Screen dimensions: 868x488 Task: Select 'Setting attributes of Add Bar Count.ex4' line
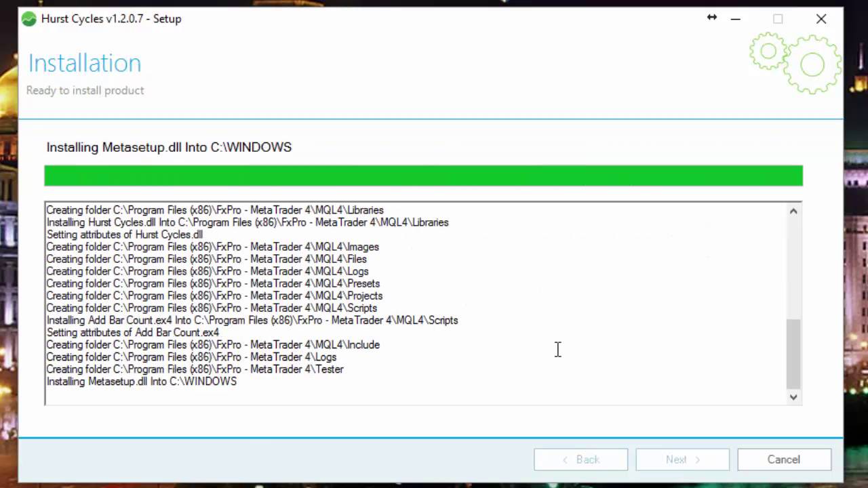133,332
